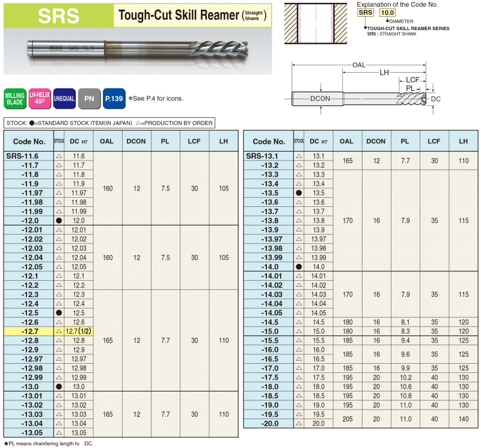Click the 140 LH value in right table
481x448 pixels.
click(x=464, y=419)
